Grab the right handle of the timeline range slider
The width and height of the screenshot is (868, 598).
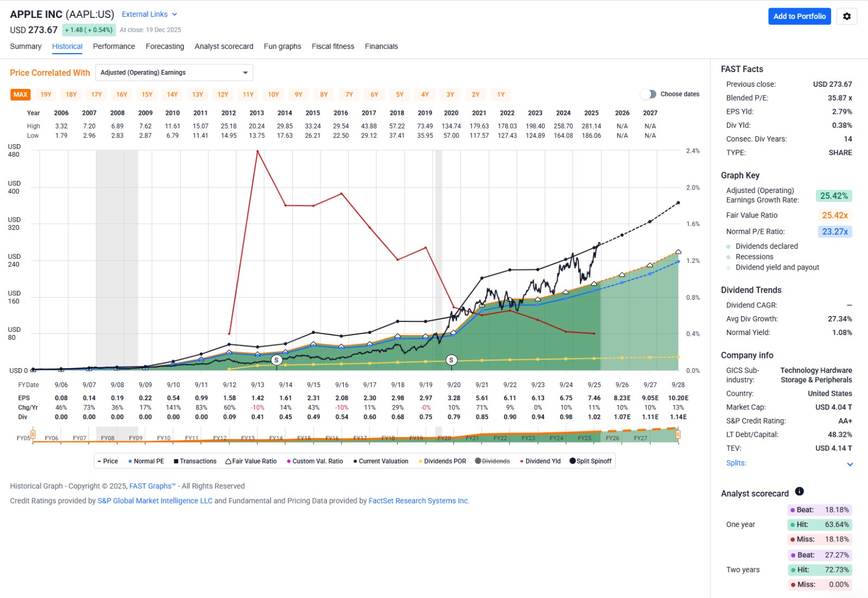pyautogui.click(x=678, y=434)
